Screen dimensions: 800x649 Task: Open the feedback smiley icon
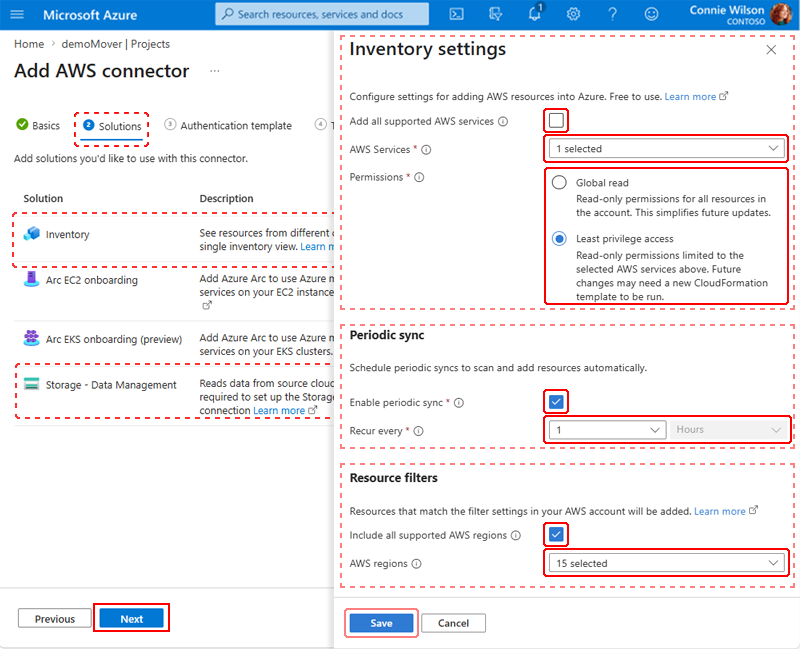coord(651,14)
